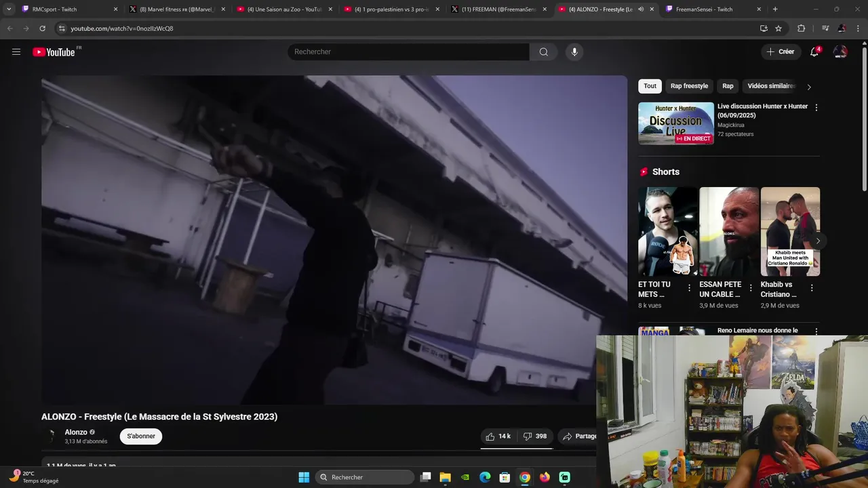This screenshot has height=488, width=868.
Task: Open the install/cast icon in address bar
Action: pyautogui.click(x=764, y=28)
